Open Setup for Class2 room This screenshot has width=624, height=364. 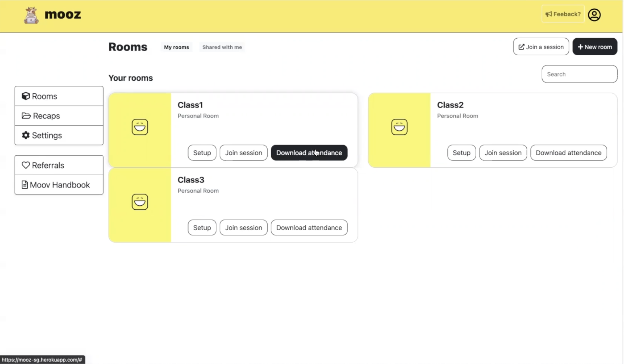tap(461, 153)
